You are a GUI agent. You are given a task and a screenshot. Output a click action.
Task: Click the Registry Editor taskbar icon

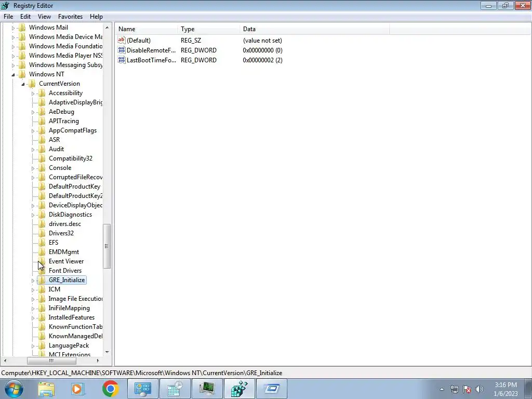pos(239,389)
